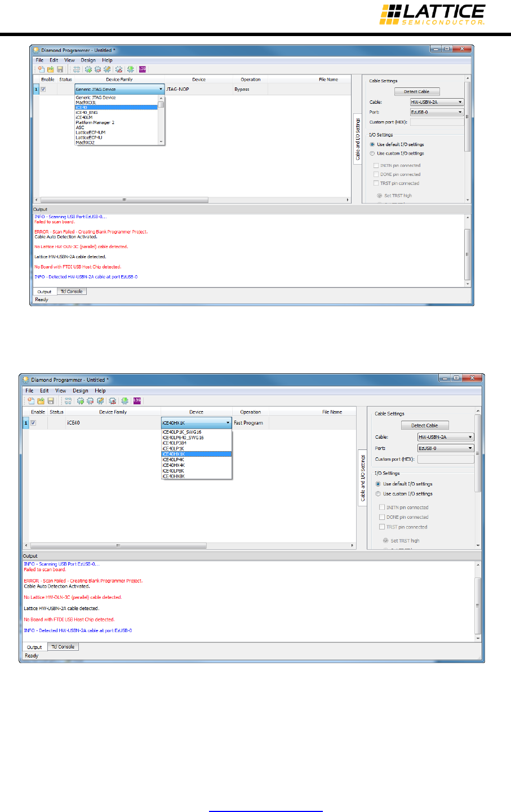Choose MachXO3L from Device Family list
511x812 pixels.
[x=116, y=103]
